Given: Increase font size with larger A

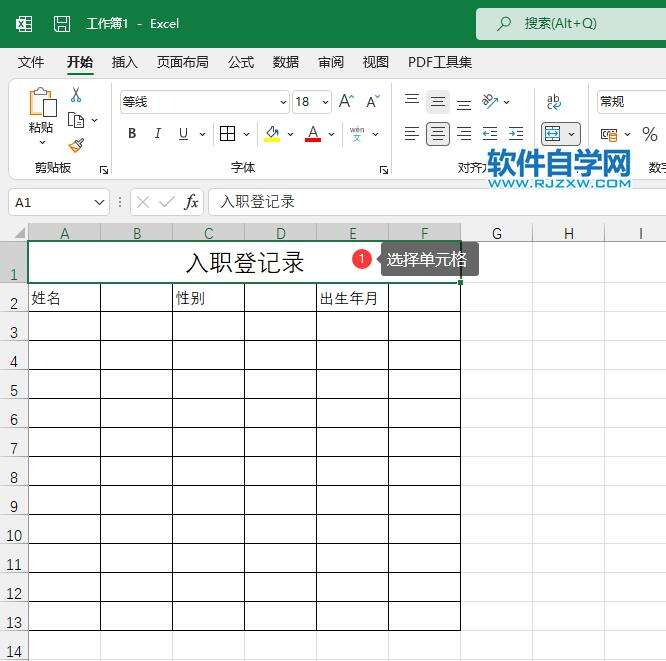Looking at the screenshot, I should pyautogui.click(x=346, y=102).
